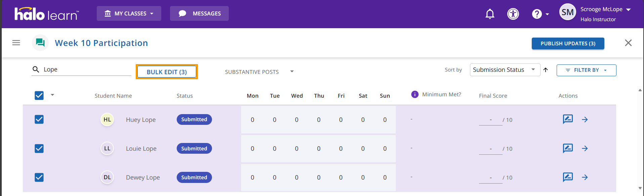This screenshot has height=196, width=644.
Task: Open the Submission Status sort dropdown
Action: [504, 70]
